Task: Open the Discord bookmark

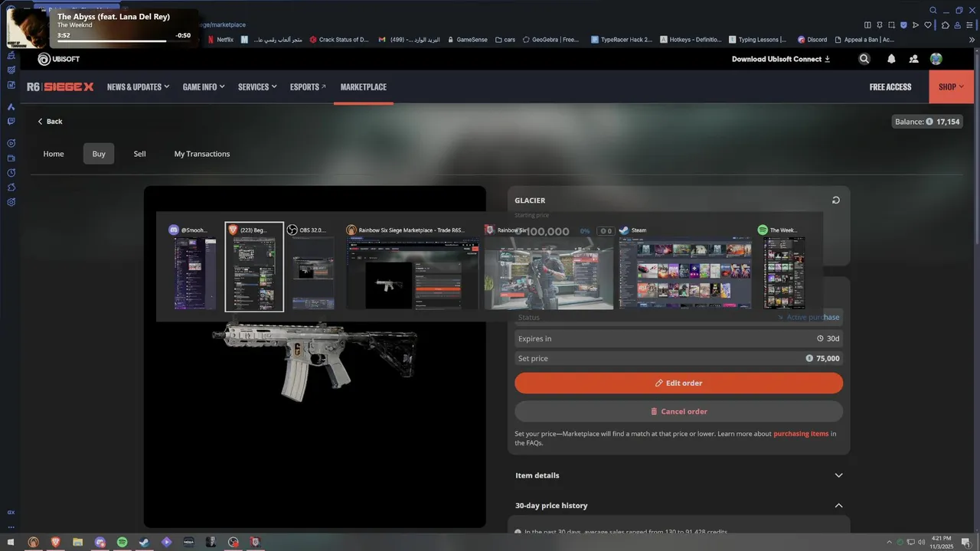Action: click(812, 39)
